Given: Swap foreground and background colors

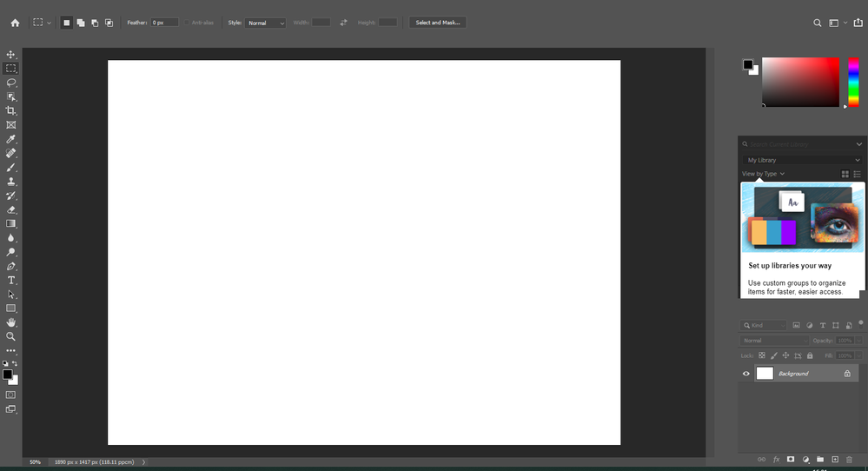Looking at the screenshot, I should 15,363.
